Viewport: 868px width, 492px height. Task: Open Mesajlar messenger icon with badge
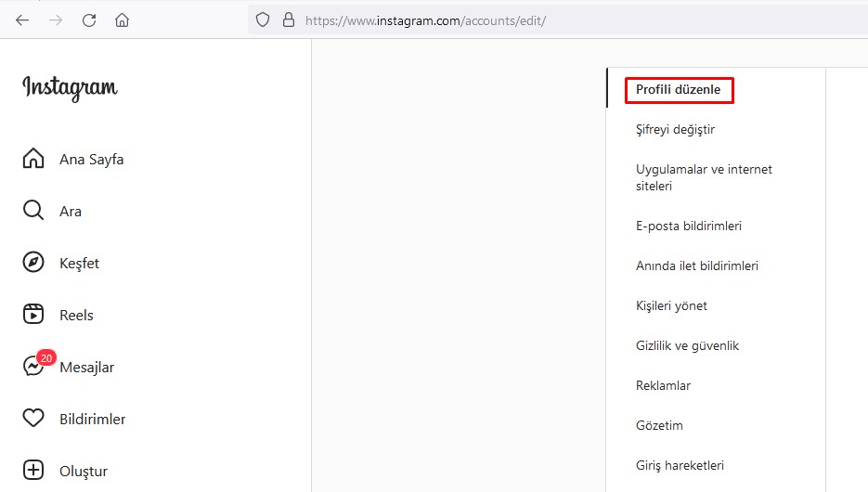(33, 367)
